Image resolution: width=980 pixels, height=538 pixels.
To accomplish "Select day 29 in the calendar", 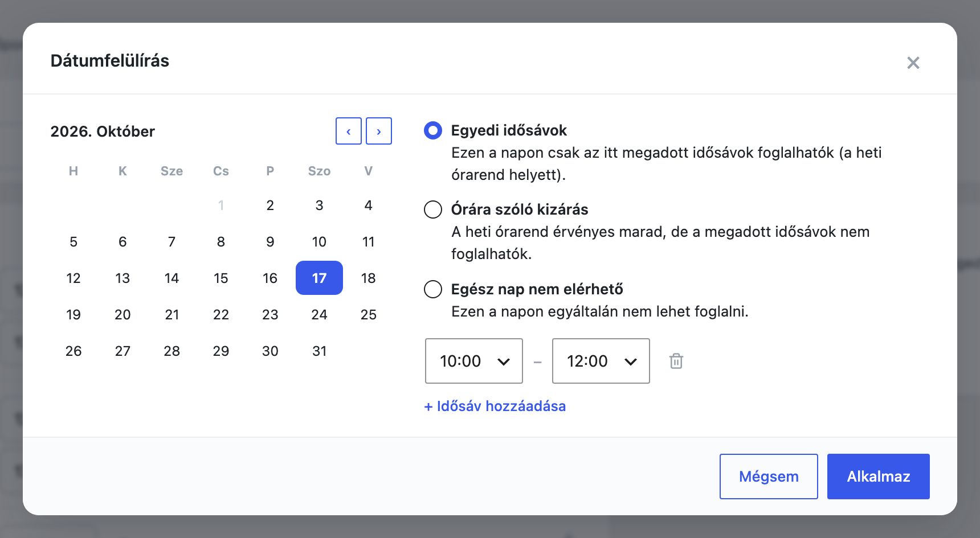I will click(221, 351).
